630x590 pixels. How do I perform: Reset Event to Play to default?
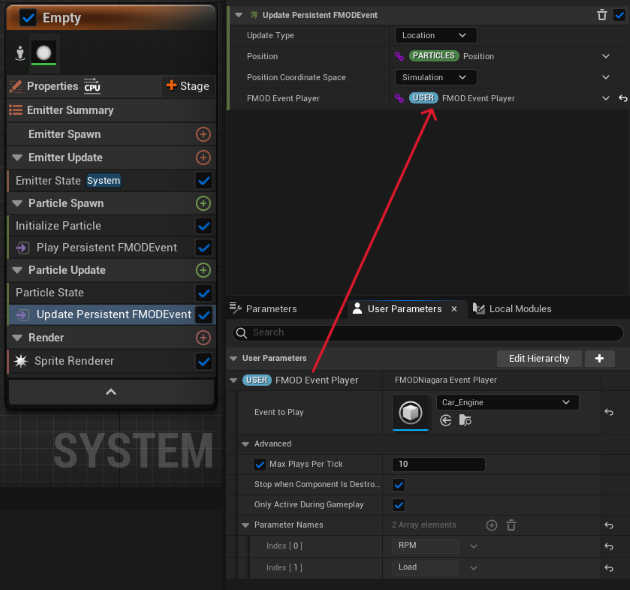609,412
